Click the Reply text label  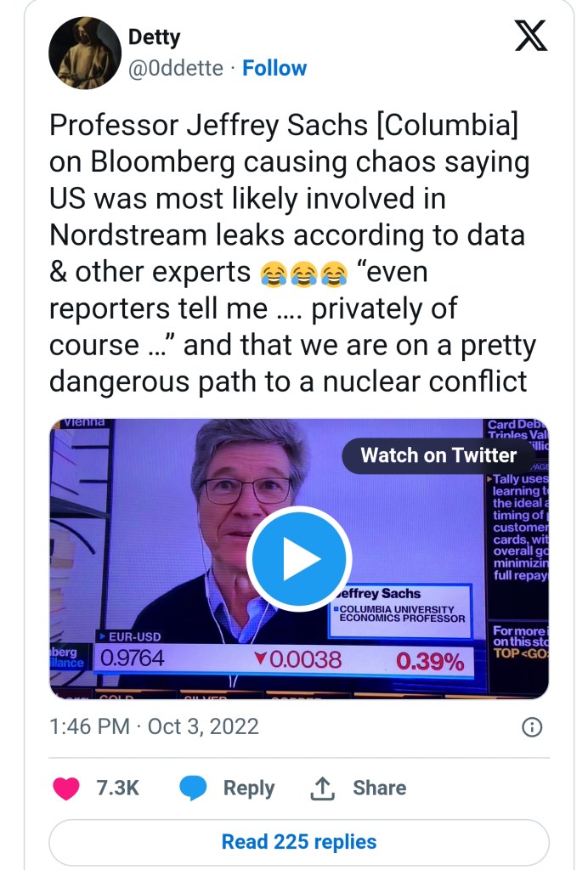click(x=248, y=788)
